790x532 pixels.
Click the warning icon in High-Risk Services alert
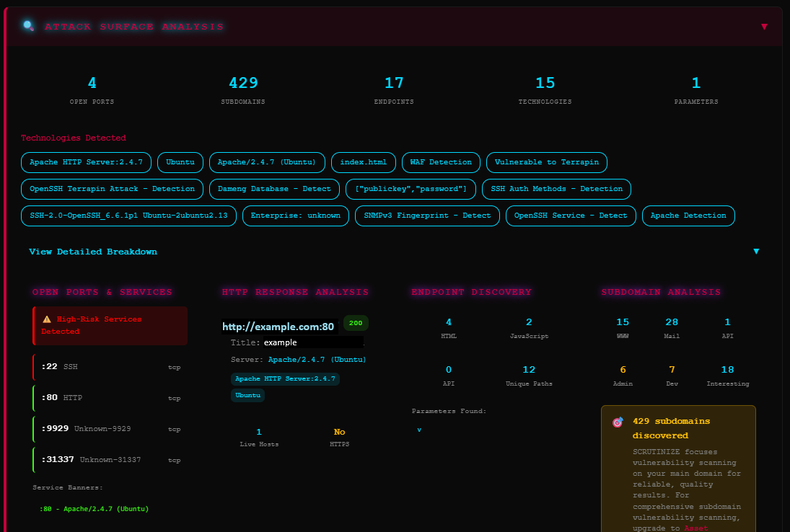click(x=47, y=319)
